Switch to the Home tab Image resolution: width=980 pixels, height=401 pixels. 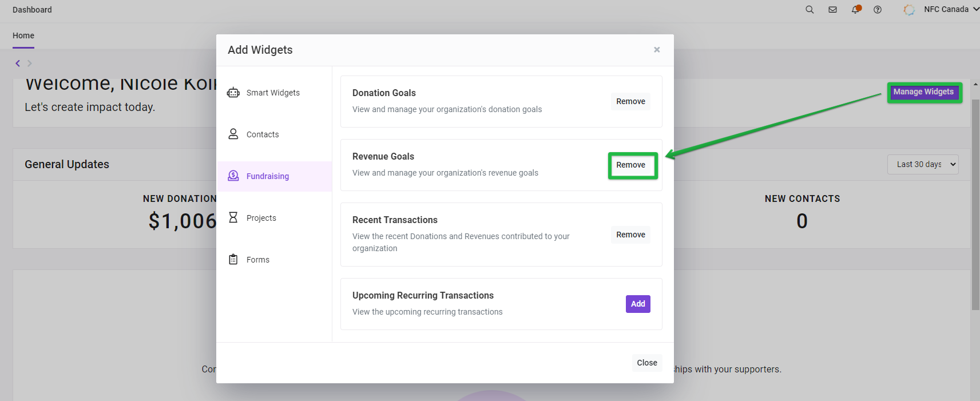pos(23,35)
